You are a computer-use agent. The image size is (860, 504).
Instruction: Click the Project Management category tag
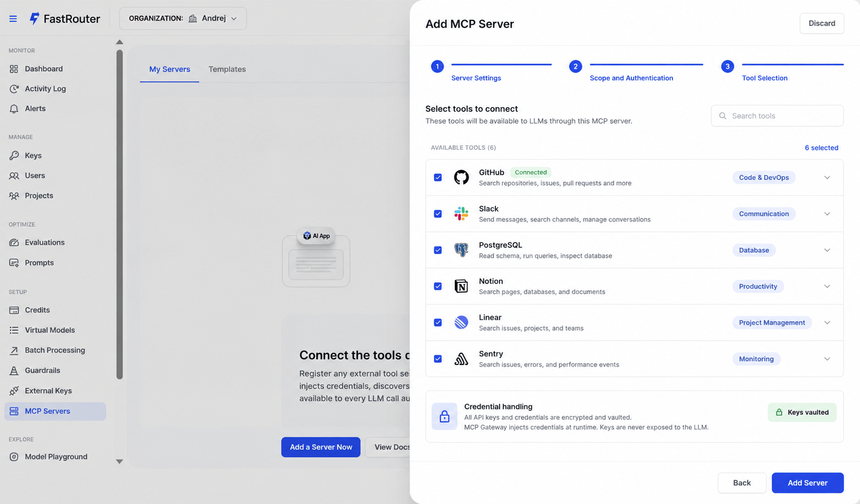772,323
